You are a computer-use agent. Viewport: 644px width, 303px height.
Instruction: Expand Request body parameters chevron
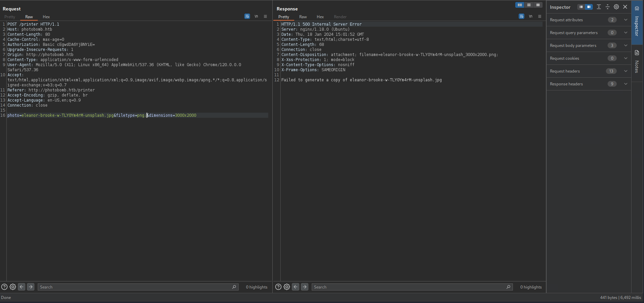[626, 46]
